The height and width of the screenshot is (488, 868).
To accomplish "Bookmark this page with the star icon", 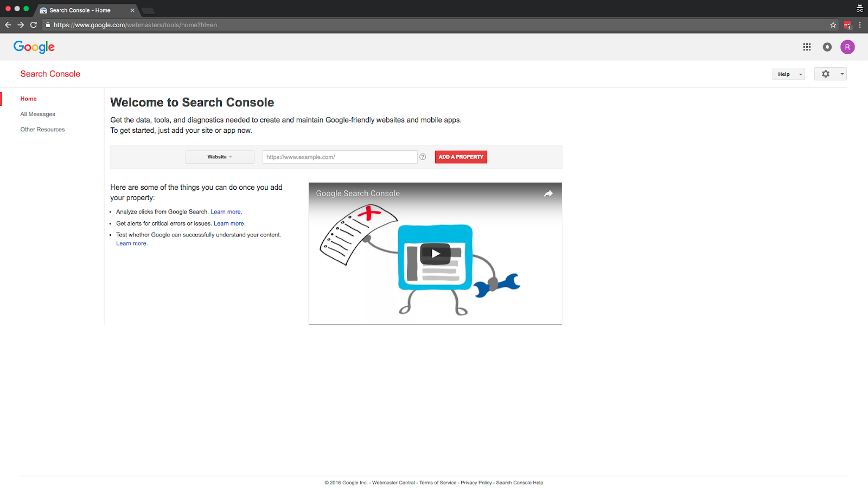I will [833, 25].
